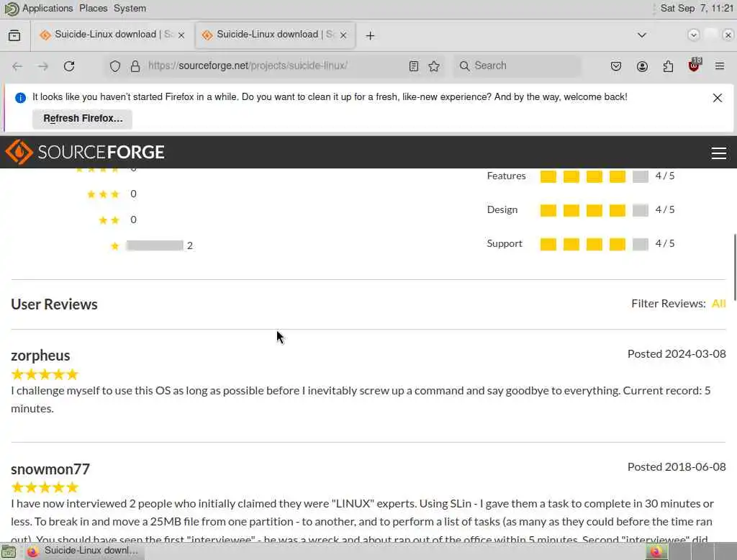Image resolution: width=737 pixels, height=560 pixels.
Task: Click the User Reviews heading
Action: tap(54, 304)
